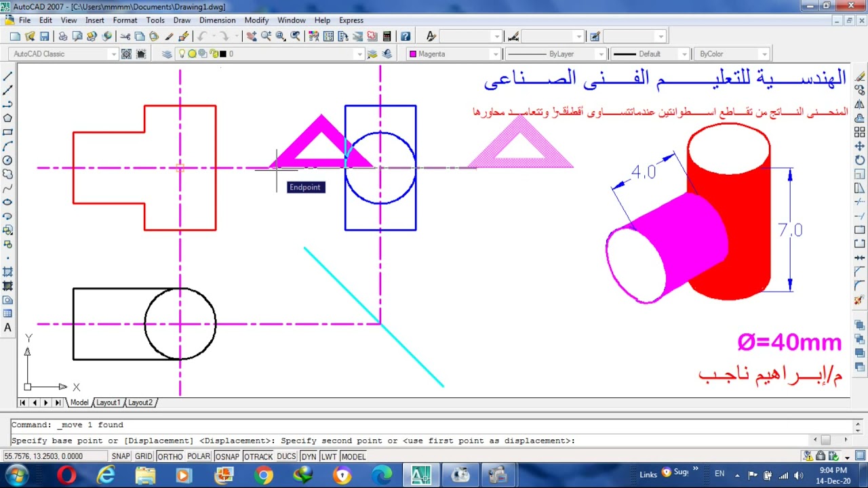Viewport: 868px width, 488px height.
Task: Open the ByColor plot style dropdown
Action: (764, 54)
